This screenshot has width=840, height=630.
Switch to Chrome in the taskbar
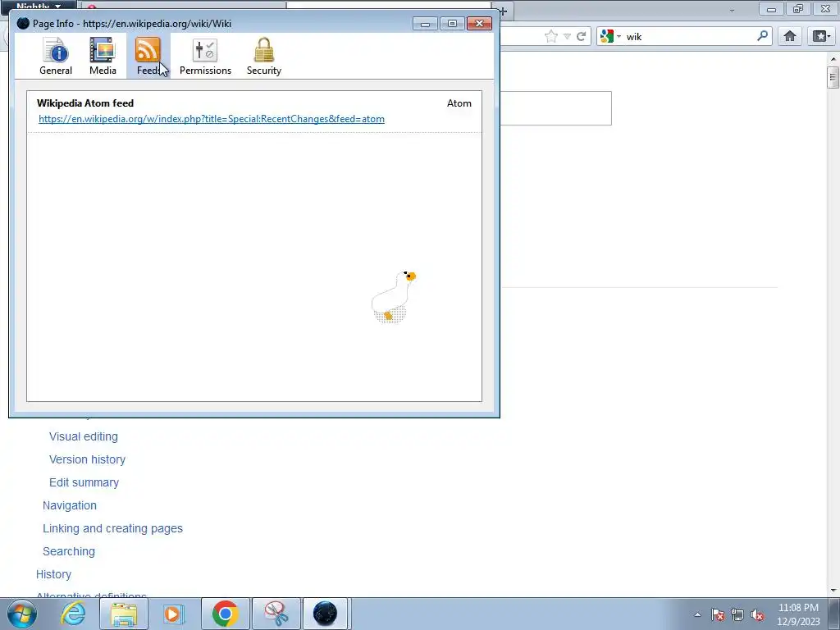(x=226, y=614)
